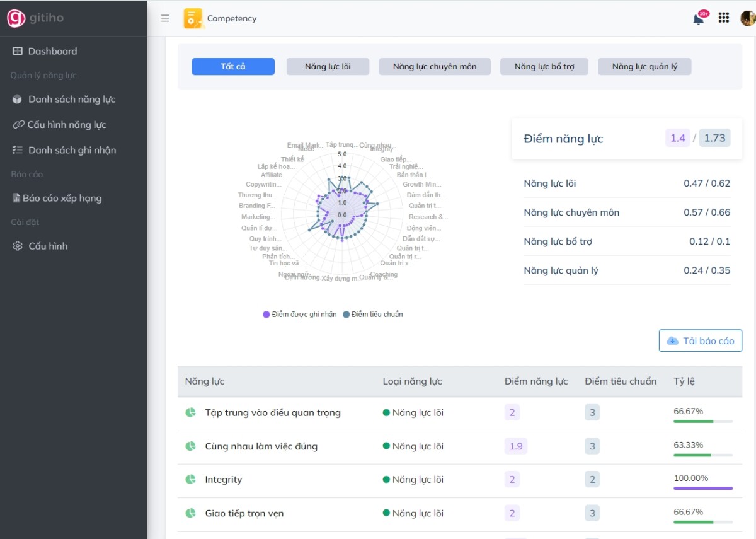This screenshot has width=756, height=539.
Task: Click the Dashboard sidebar icon
Action: [x=18, y=51]
